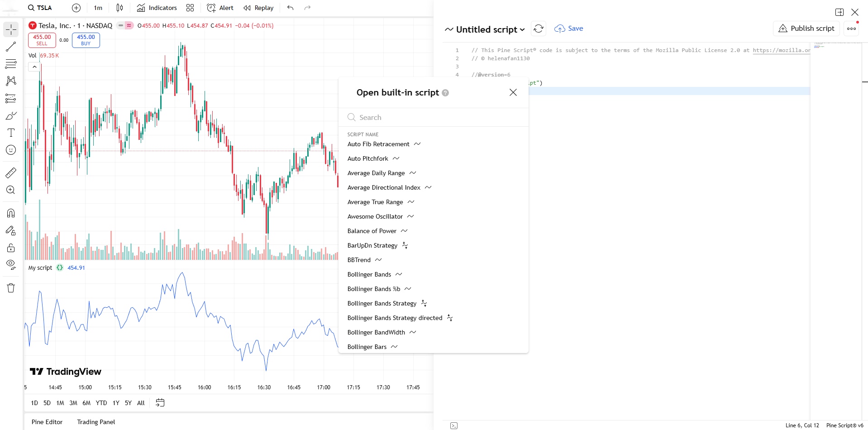Select the text annotation tool
This screenshot has width=868, height=430.
(x=11, y=133)
